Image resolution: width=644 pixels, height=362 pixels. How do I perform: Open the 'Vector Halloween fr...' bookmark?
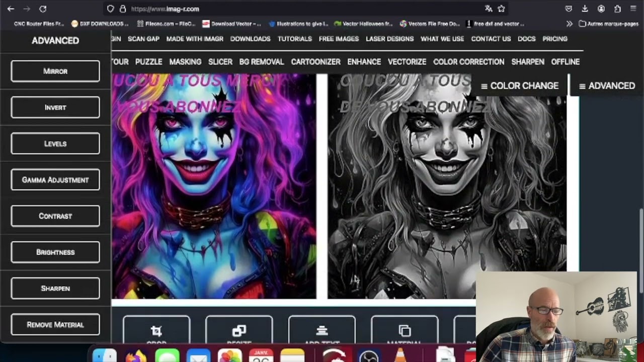363,24
